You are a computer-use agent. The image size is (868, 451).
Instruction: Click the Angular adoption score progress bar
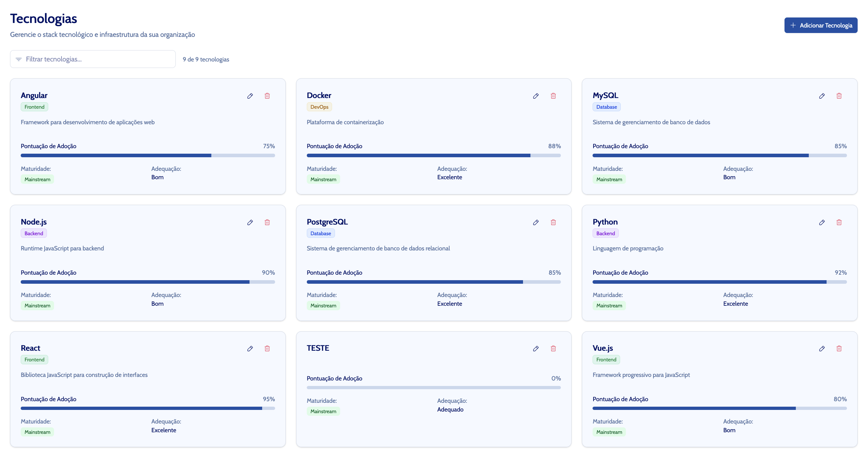148,156
